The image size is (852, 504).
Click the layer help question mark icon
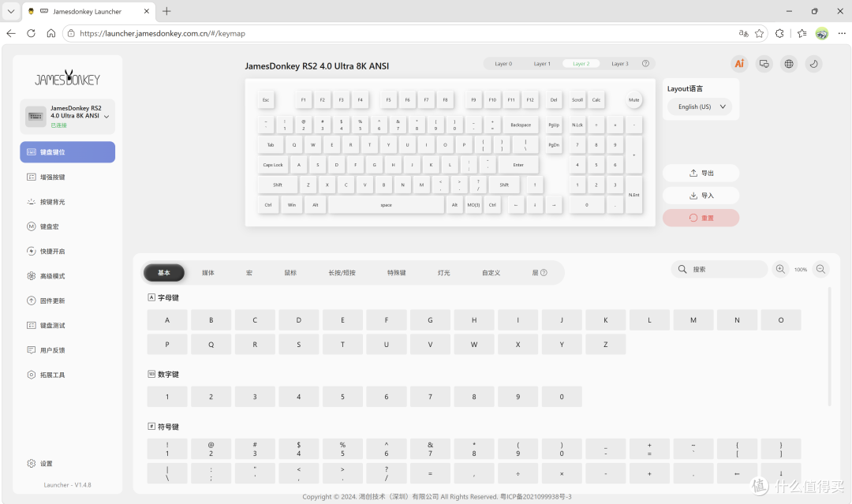tap(645, 64)
